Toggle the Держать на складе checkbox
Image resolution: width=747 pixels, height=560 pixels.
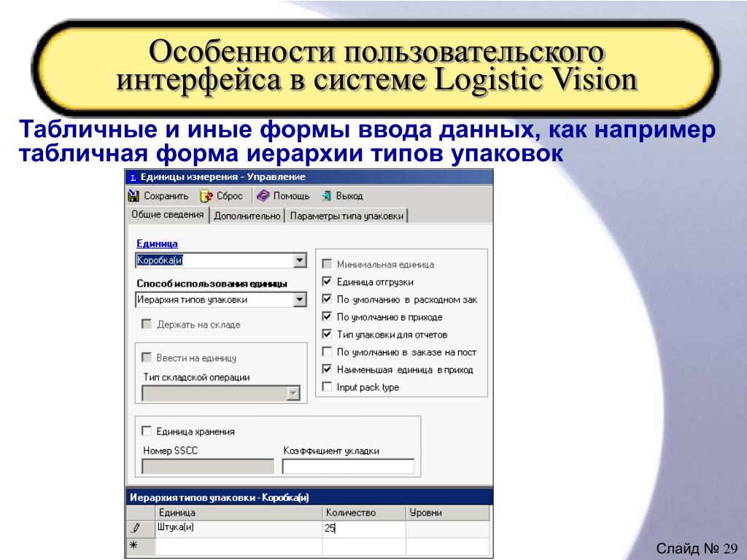coord(146,324)
